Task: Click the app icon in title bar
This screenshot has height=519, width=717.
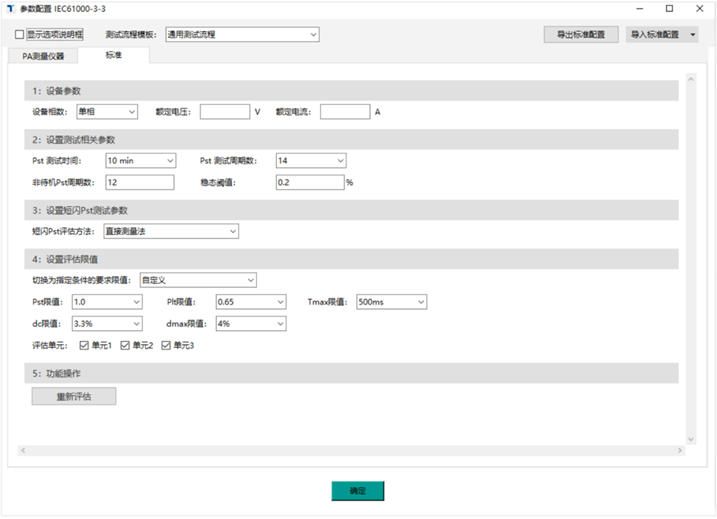Action: [11, 9]
